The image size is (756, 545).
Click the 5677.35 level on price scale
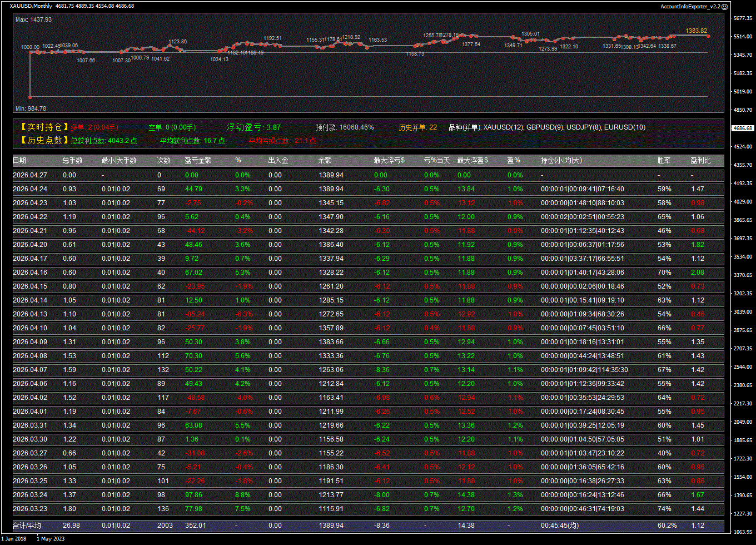pyautogui.click(x=743, y=18)
